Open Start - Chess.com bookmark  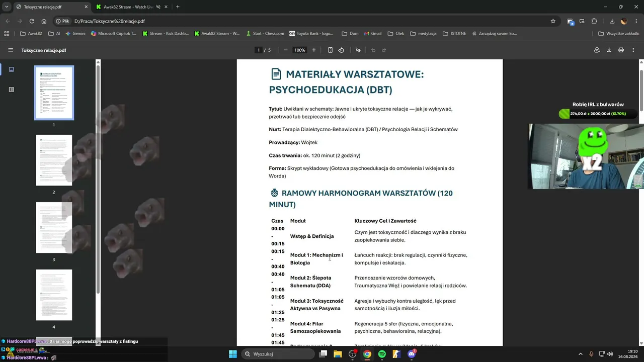tap(265, 34)
